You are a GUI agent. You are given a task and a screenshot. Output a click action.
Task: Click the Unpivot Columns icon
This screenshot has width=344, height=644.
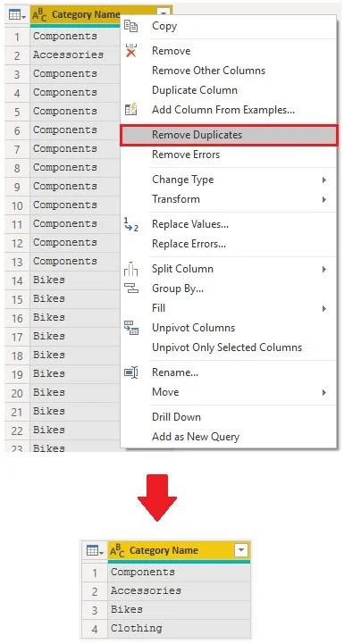130,328
